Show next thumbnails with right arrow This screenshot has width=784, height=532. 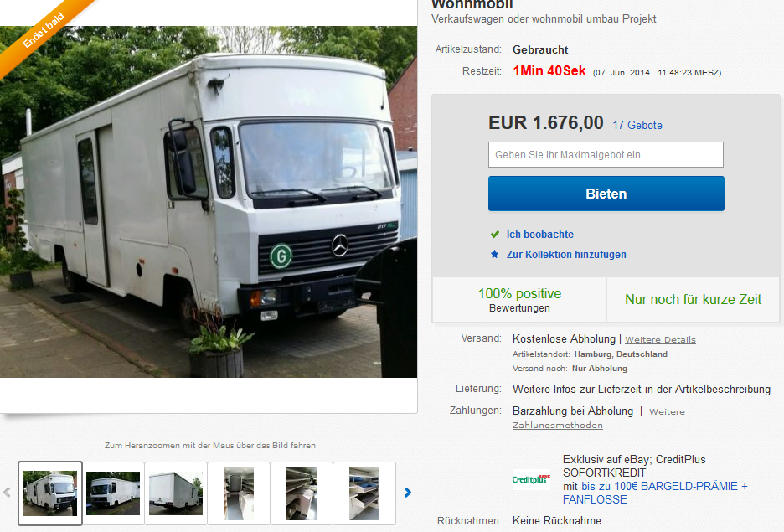(x=408, y=493)
